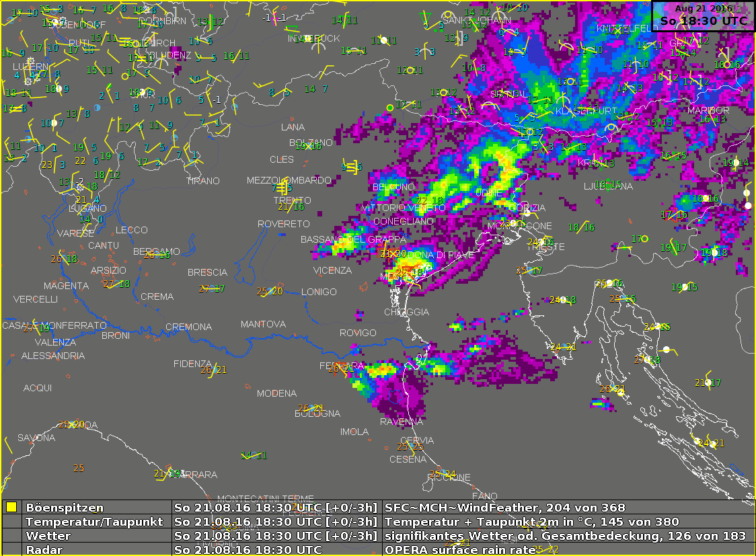Click the station marker '25 25' at Cervia
The image size is (756, 556).
pos(410,446)
